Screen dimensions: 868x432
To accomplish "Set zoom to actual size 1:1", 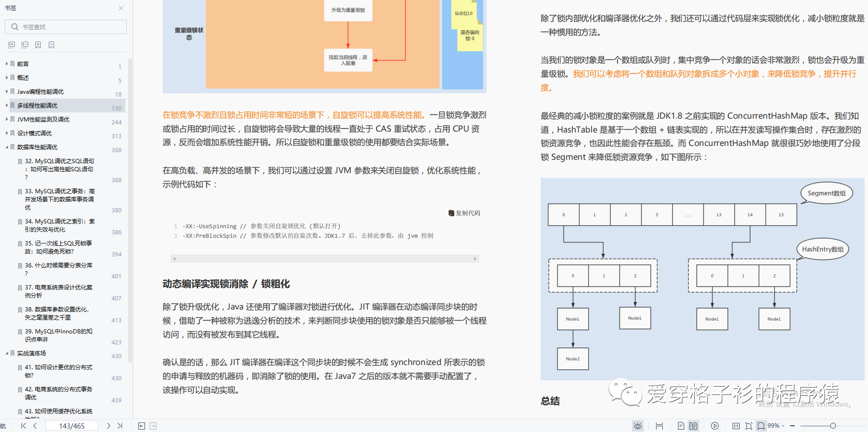I will click(736, 425).
